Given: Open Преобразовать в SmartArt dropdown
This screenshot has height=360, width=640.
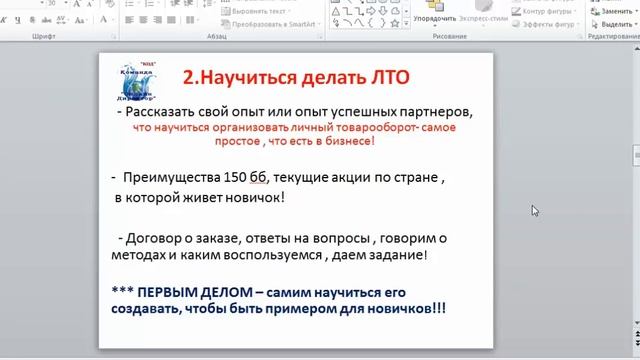Looking at the screenshot, I should [x=271, y=24].
